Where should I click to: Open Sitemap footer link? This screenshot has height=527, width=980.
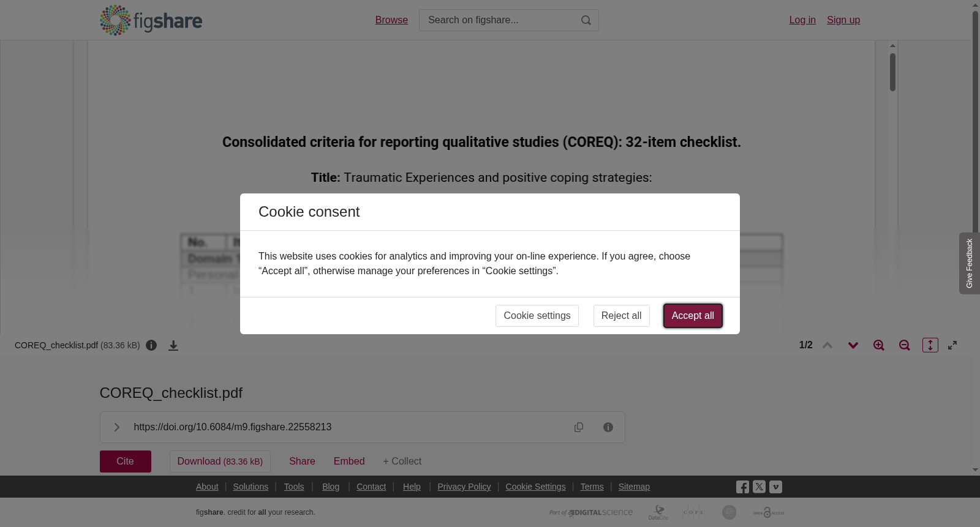point(634,487)
